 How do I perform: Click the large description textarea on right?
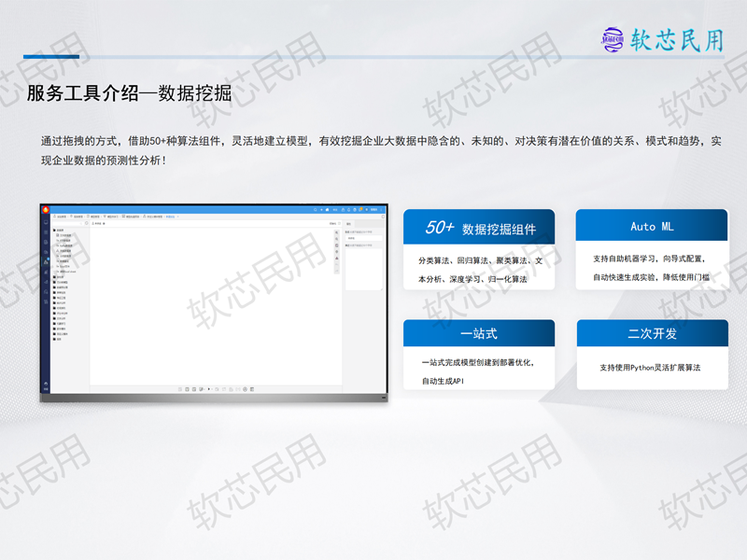click(x=364, y=269)
